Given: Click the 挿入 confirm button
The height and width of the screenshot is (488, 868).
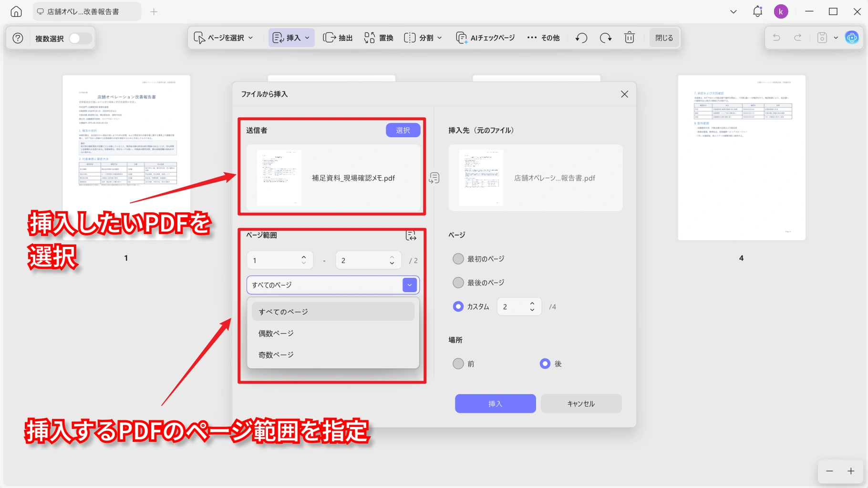Looking at the screenshot, I should coord(496,404).
